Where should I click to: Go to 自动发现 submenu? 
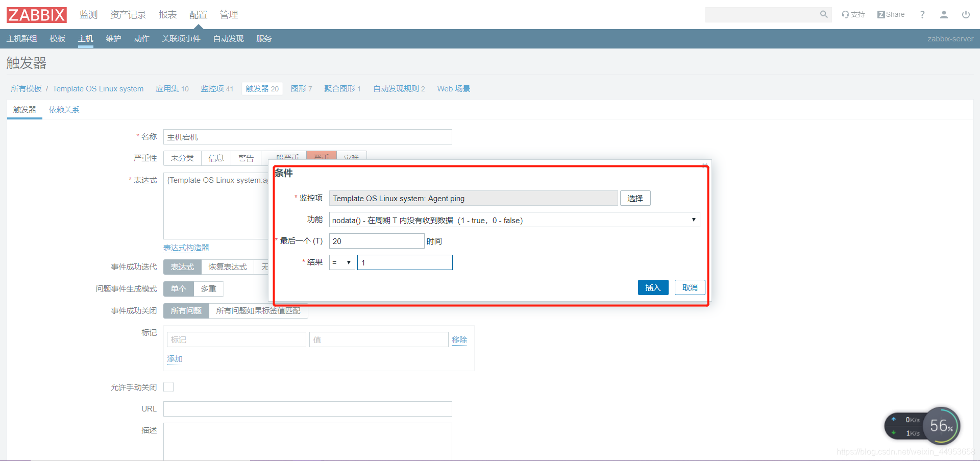[228, 39]
